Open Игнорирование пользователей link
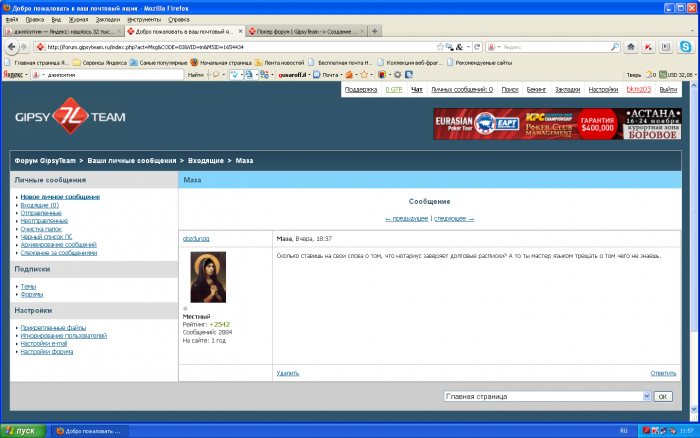Viewport: 700px width, 438px height. tap(63, 336)
